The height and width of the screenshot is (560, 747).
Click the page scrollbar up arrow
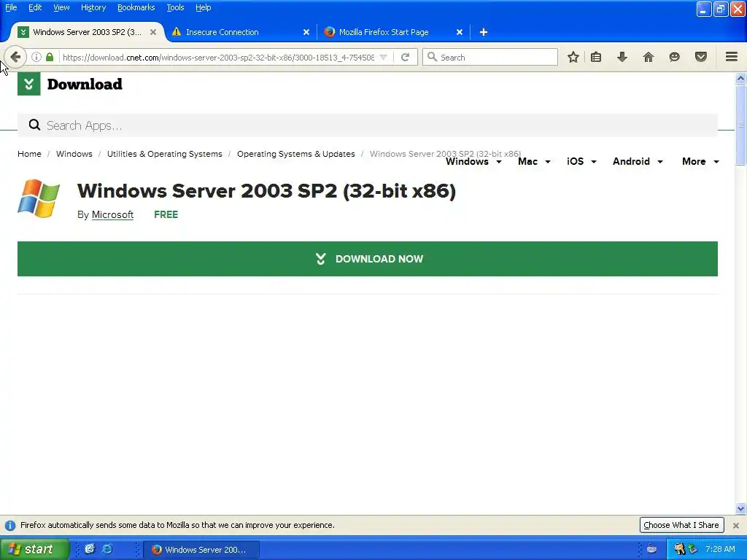click(740, 79)
